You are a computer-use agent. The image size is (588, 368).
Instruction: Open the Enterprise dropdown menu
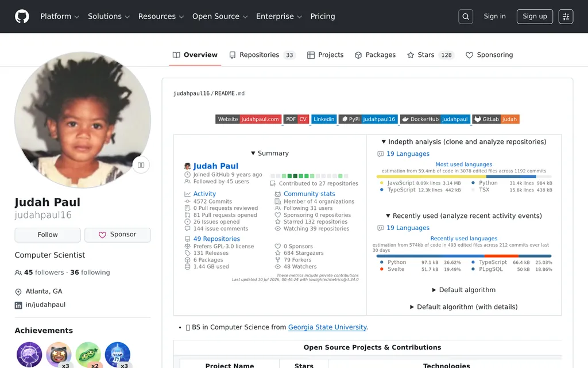point(279,17)
